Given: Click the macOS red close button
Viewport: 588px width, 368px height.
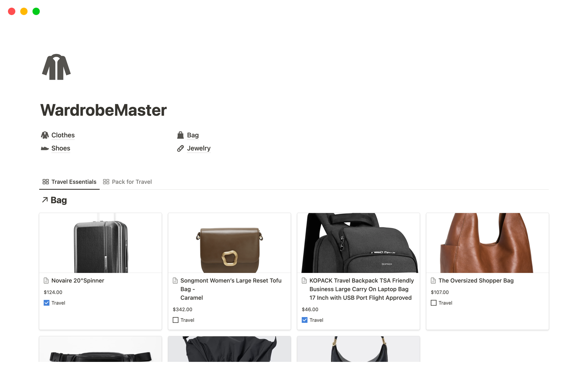Looking at the screenshot, I should click(12, 11).
